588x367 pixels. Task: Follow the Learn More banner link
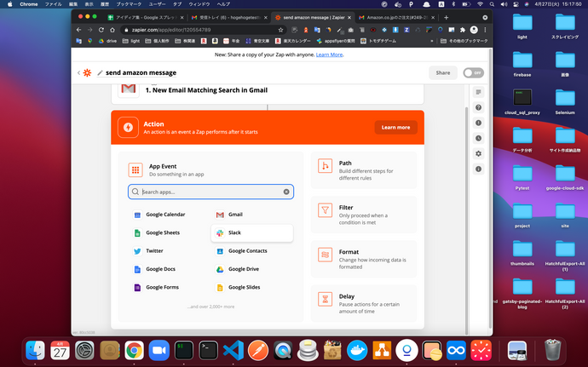tap(329, 54)
